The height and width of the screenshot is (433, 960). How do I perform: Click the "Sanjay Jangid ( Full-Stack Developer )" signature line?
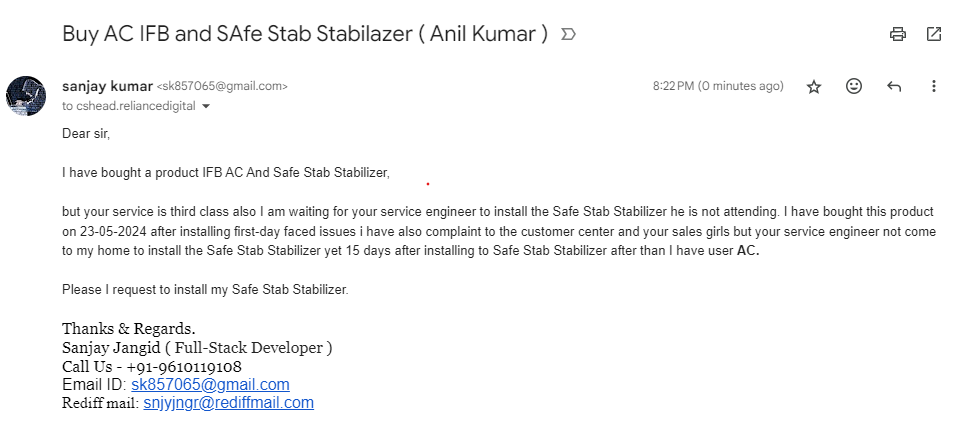(197, 347)
